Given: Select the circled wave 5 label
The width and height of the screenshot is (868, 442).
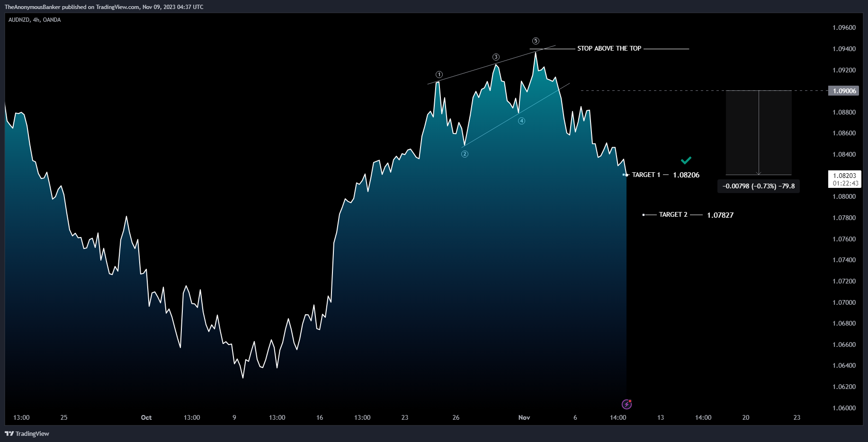Looking at the screenshot, I should point(536,41).
